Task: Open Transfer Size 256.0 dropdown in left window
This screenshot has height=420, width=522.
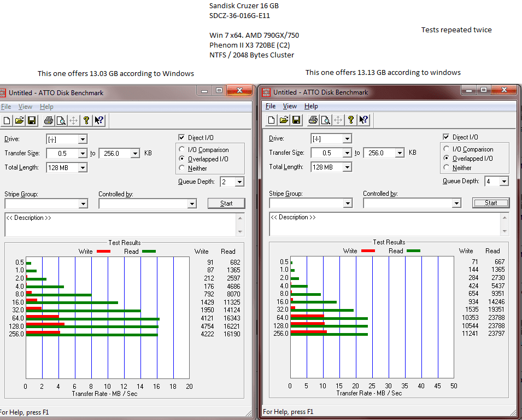Action: pyautogui.click(x=135, y=153)
